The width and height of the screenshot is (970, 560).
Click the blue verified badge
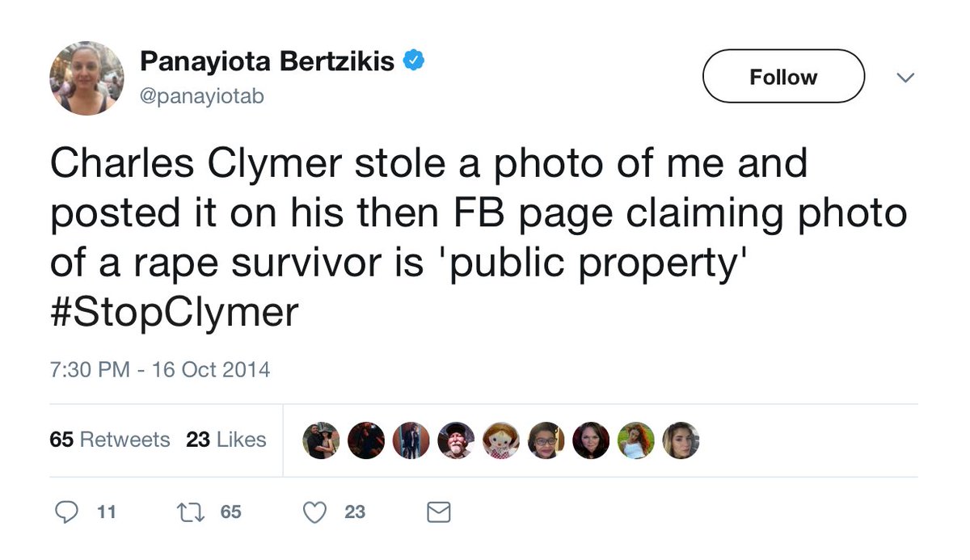pos(414,60)
